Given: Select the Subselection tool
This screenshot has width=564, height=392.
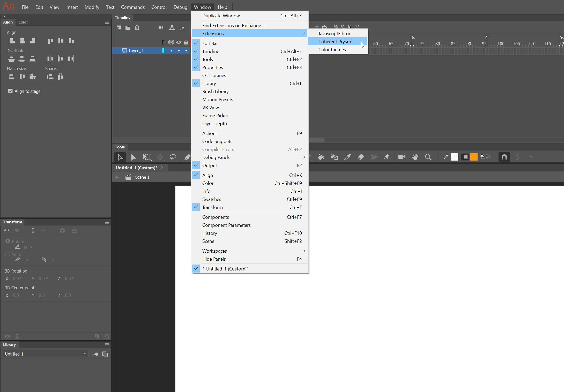Looking at the screenshot, I should pyautogui.click(x=133, y=157).
